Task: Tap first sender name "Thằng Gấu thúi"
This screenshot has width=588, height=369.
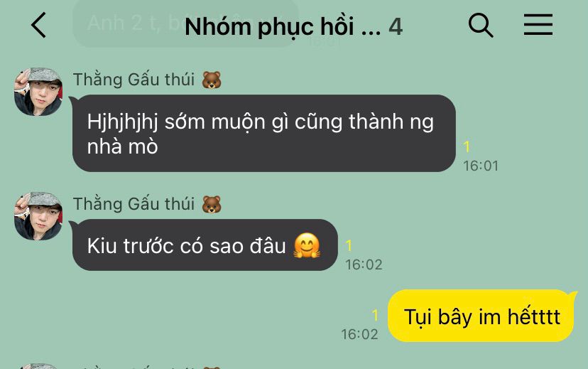Action: point(134,80)
